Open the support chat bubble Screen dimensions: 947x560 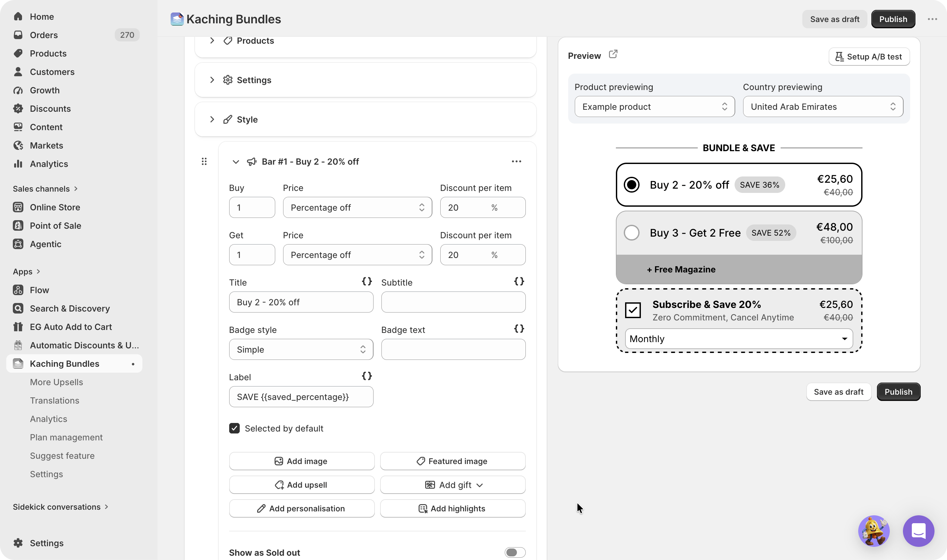point(918,531)
